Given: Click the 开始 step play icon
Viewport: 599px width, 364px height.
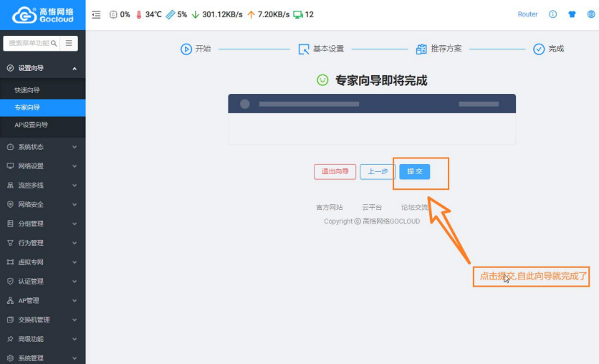Looking at the screenshot, I should pos(186,49).
